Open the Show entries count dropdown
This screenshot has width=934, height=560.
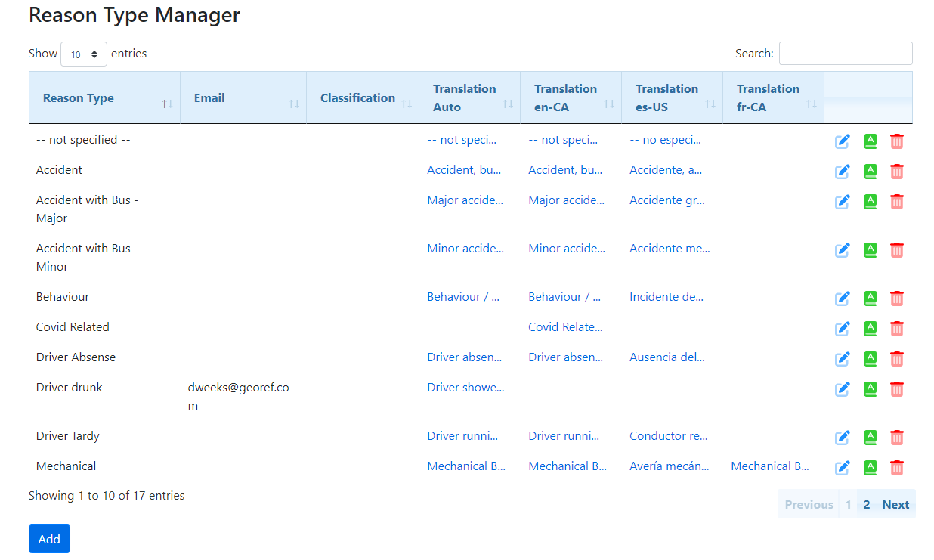83,54
